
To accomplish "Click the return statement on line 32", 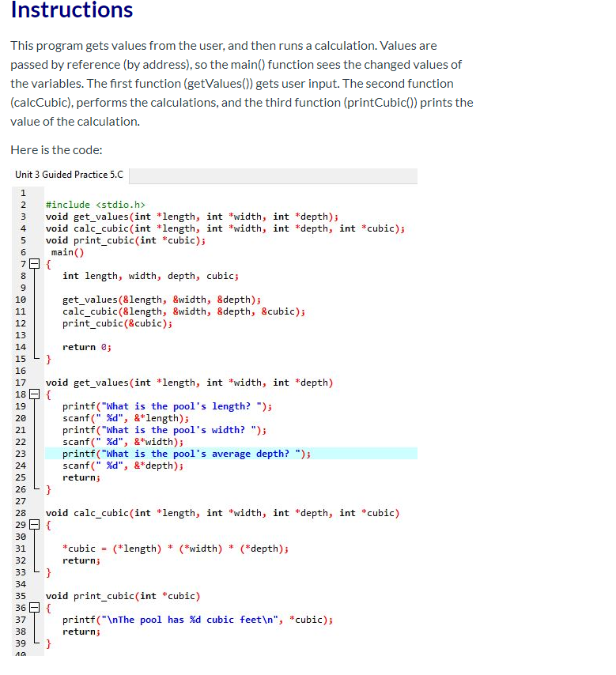I will coord(81,560).
